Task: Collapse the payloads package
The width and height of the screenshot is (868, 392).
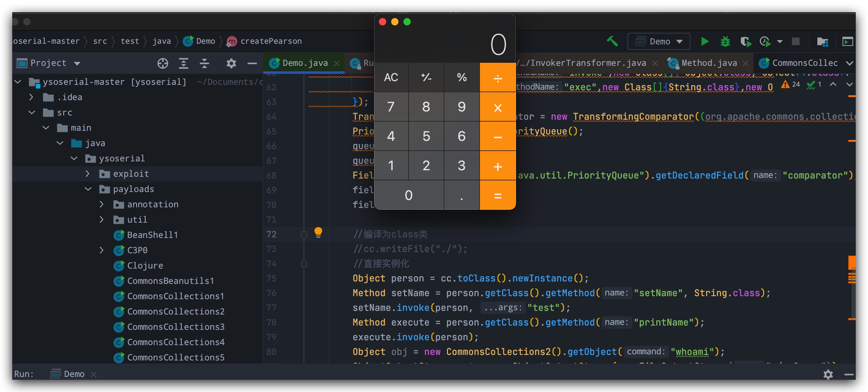Action: click(x=88, y=189)
